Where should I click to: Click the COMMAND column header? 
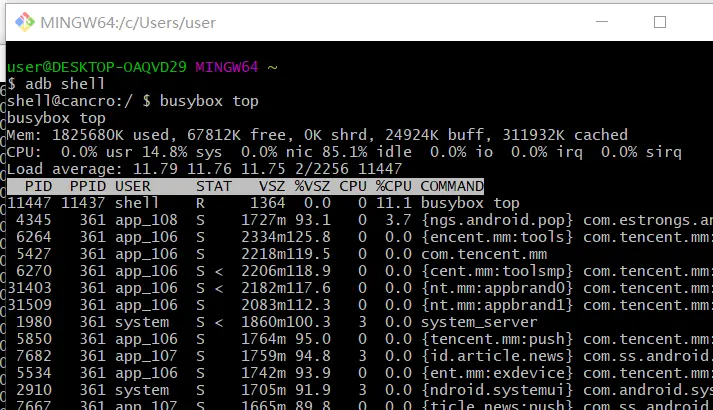(x=452, y=186)
